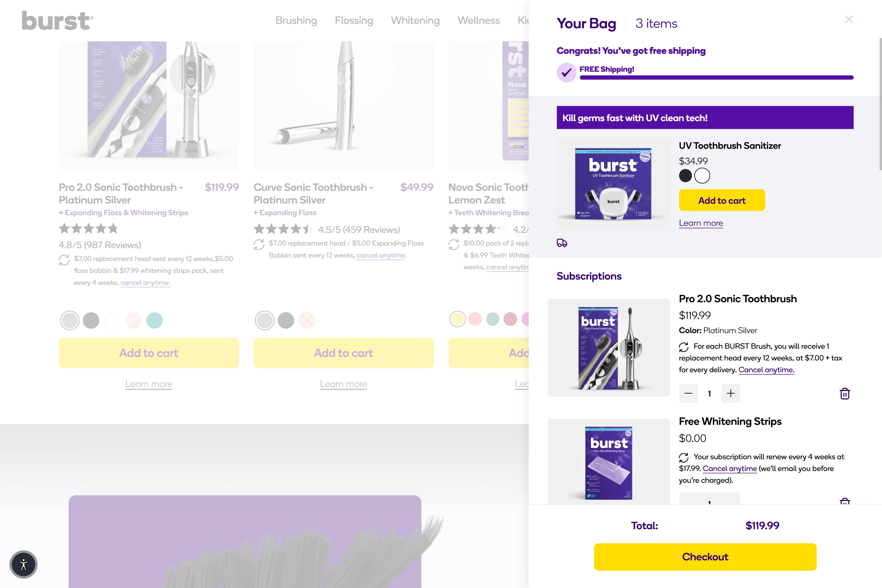Proceed to Checkout
This screenshot has height=588, width=882.
pos(705,557)
